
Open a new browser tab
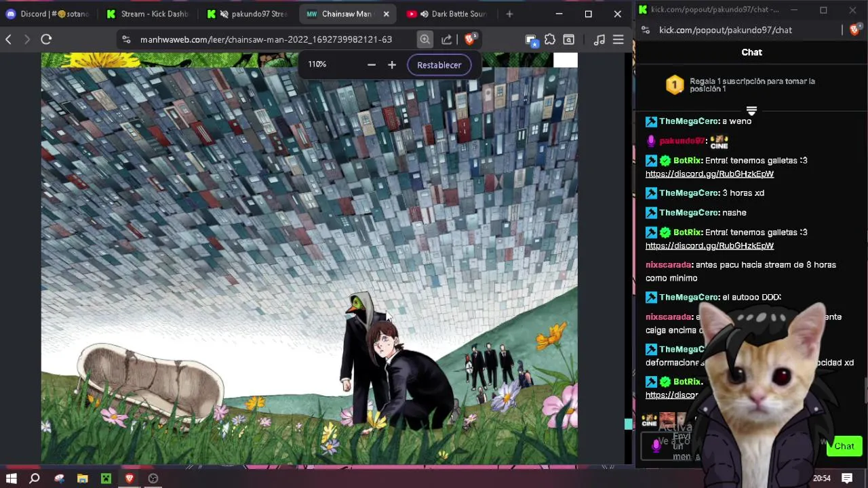509,14
